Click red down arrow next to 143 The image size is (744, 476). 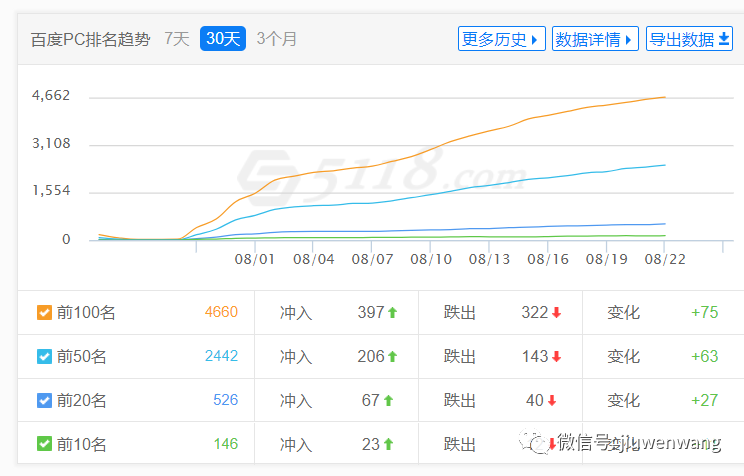coord(557,356)
